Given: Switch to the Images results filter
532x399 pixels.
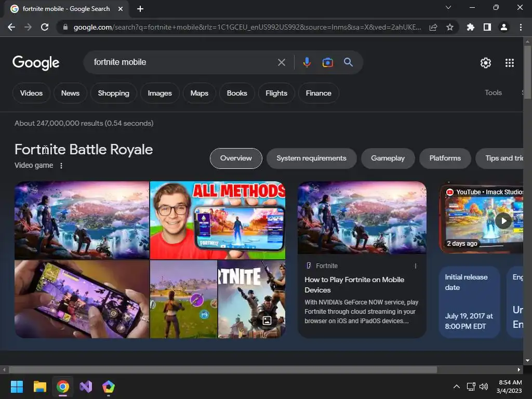Looking at the screenshot, I should click(160, 93).
